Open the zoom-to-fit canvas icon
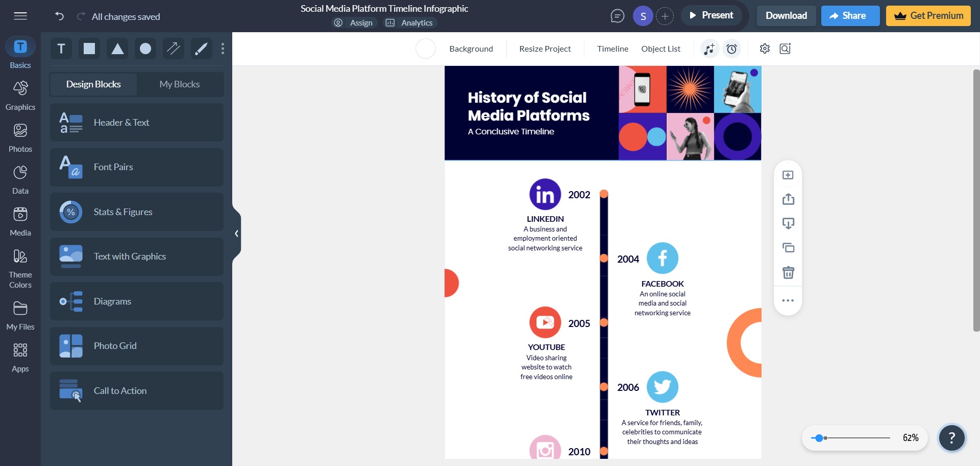 point(785,49)
